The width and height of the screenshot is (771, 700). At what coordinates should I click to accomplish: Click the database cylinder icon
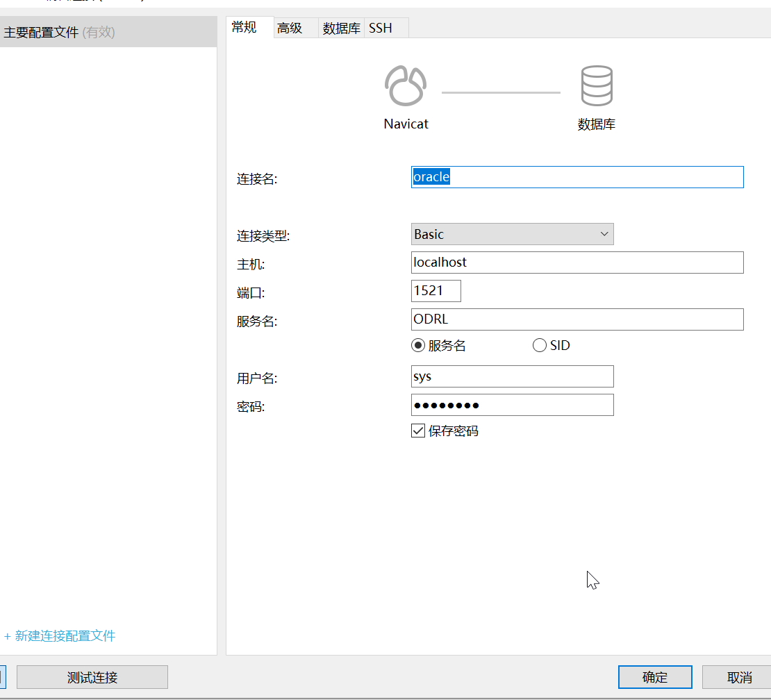pos(596,86)
